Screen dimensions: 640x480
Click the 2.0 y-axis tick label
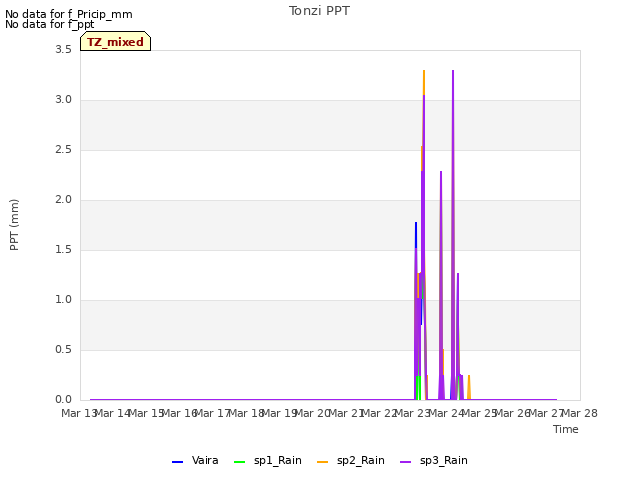(63, 200)
